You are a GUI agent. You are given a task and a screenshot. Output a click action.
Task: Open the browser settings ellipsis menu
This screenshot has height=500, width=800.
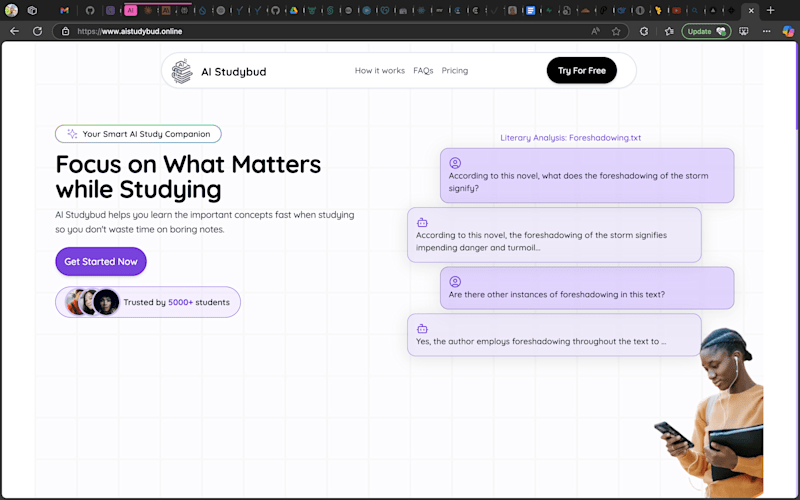pyautogui.click(x=766, y=31)
